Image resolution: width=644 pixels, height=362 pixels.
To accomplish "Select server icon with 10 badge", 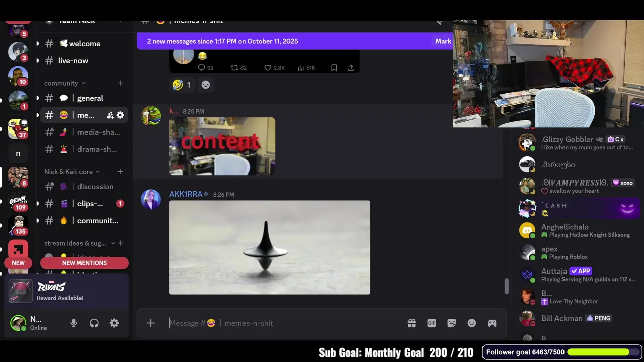I will point(18,76).
